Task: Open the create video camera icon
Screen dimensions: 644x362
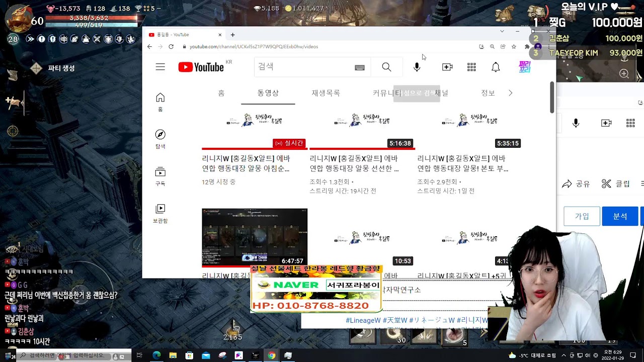Action: tap(447, 67)
